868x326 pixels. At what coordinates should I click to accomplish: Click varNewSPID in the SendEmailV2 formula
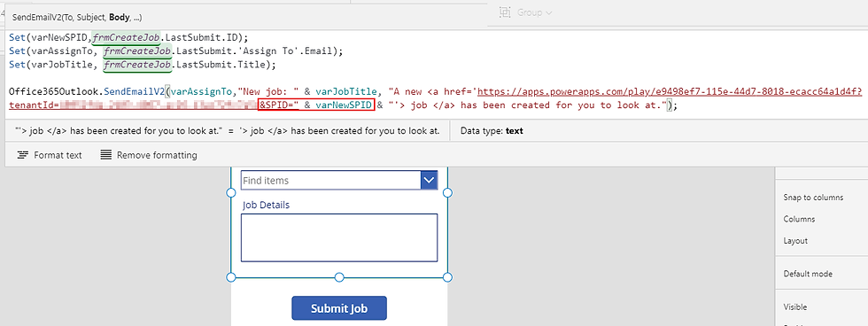click(x=345, y=105)
